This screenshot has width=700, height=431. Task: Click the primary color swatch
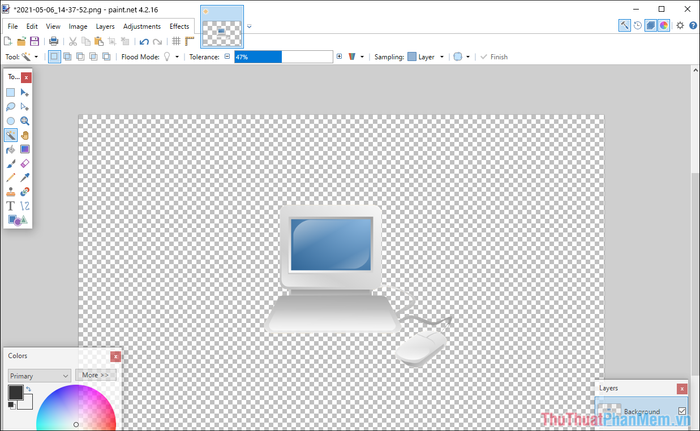(x=16, y=392)
